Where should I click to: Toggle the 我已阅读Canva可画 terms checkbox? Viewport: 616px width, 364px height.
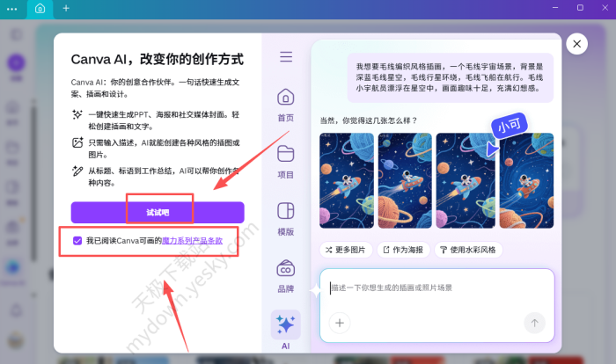click(77, 241)
